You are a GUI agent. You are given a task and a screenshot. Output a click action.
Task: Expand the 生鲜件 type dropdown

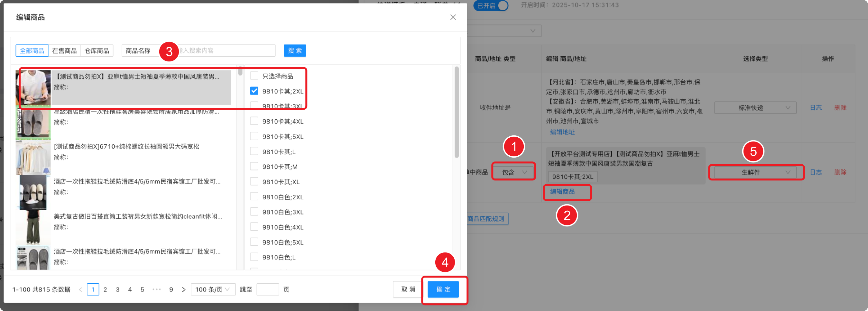[755, 172]
